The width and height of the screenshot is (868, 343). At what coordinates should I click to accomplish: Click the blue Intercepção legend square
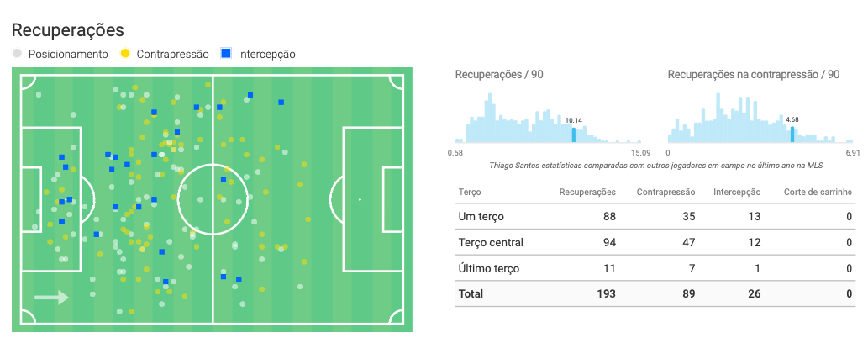[226, 54]
